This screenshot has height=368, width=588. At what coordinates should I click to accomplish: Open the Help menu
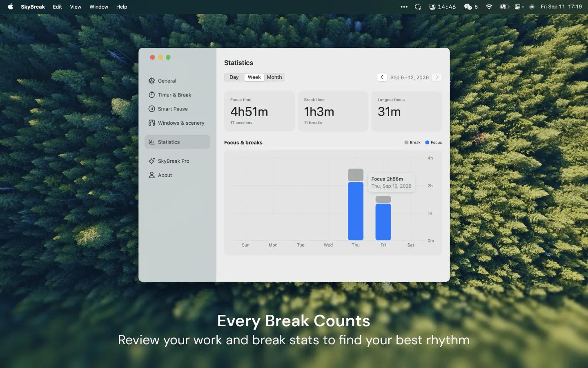click(x=122, y=7)
